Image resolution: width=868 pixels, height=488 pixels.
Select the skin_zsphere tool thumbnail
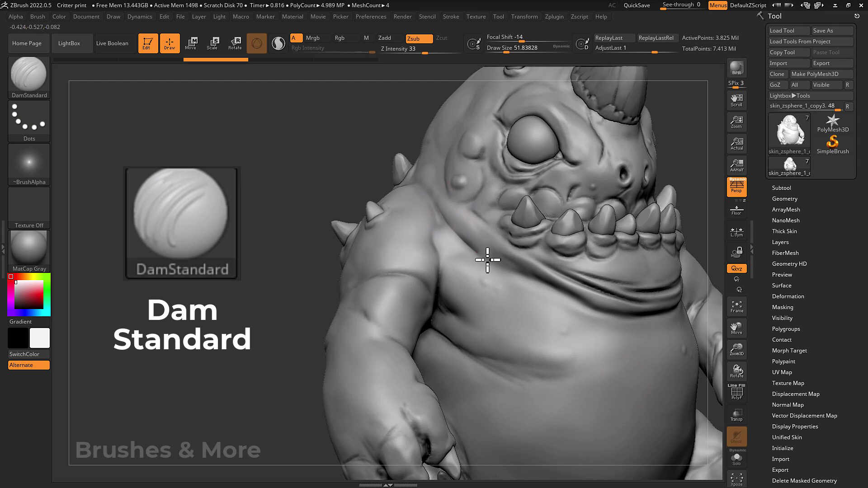pyautogui.click(x=790, y=134)
